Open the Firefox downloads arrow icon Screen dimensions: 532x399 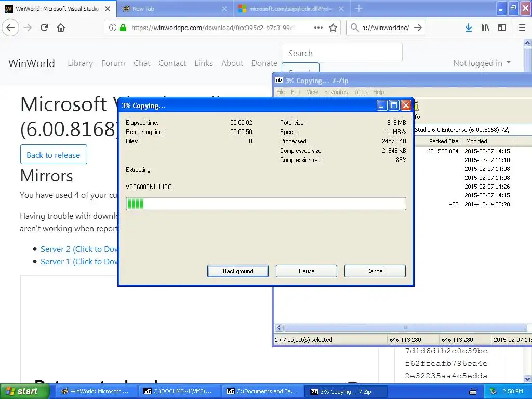(468, 28)
